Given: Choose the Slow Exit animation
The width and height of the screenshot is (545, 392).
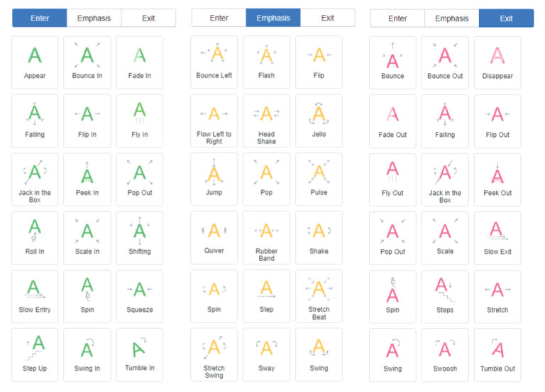Looking at the screenshot, I should coord(497,237).
